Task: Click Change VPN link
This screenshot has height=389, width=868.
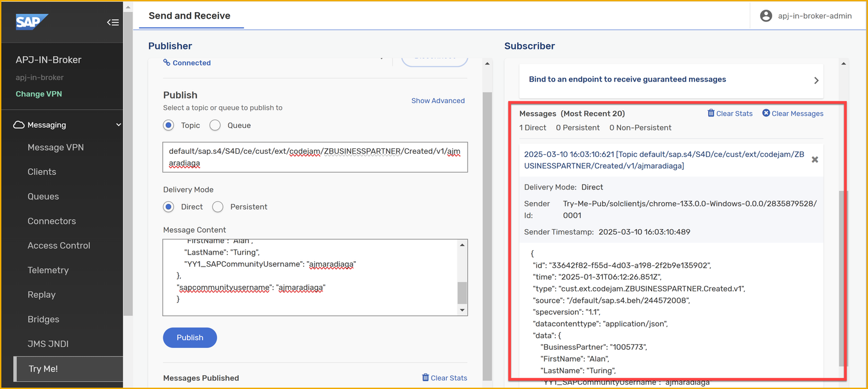Action: click(x=39, y=94)
